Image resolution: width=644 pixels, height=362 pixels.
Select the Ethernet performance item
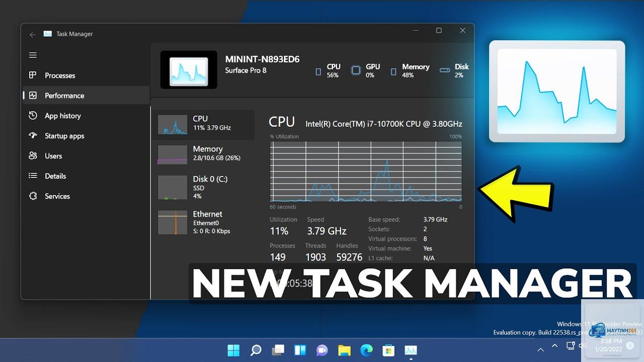[204, 222]
